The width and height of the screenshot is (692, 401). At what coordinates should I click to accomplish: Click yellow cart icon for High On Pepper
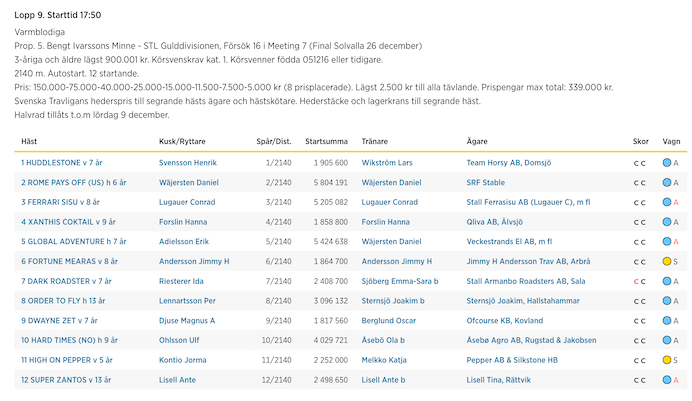[x=666, y=360]
